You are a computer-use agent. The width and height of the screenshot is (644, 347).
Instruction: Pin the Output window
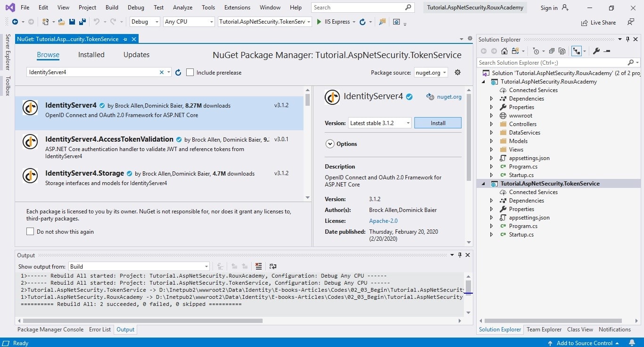[460, 255]
